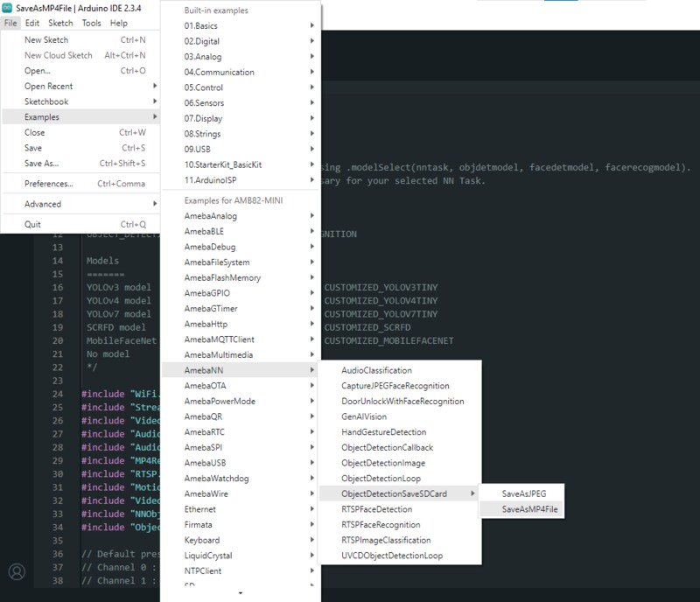Expand the 03.Analog examples category
Screen dimensions: 700x602
click(241, 57)
